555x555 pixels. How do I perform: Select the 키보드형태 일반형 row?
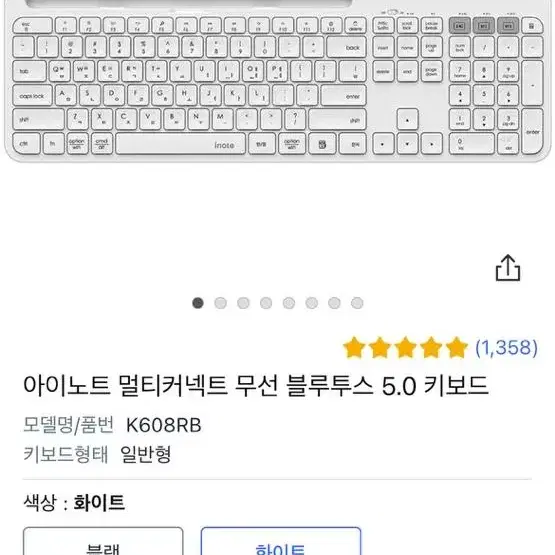(x=97, y=454)
